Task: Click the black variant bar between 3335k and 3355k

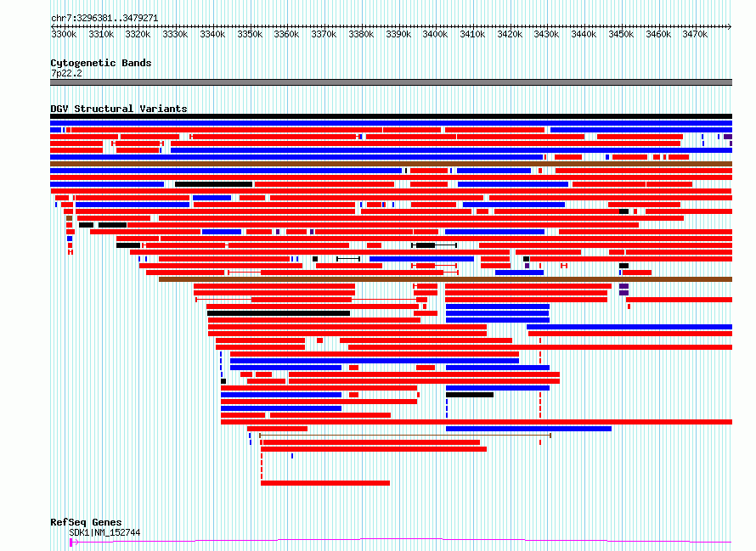Action: coord(213,184)
